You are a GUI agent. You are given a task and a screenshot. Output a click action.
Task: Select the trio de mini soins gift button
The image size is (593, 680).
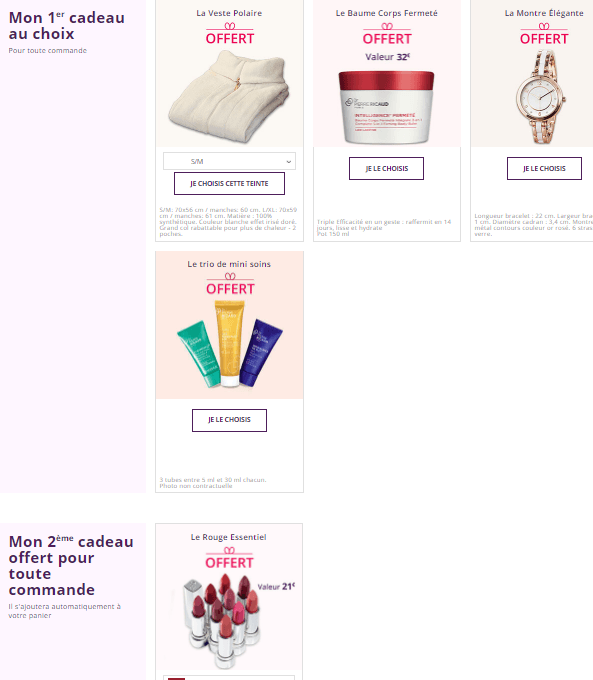(229, 420)
